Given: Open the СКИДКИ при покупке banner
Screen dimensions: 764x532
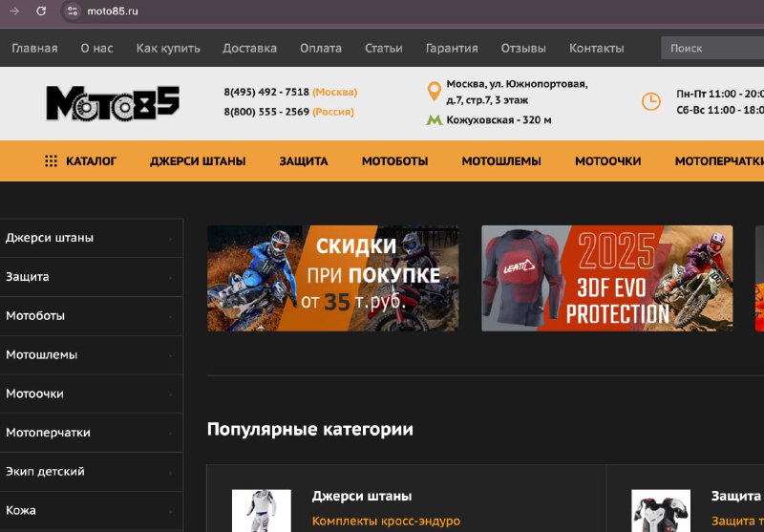Looking at the screenshot, I should point(332,278).
